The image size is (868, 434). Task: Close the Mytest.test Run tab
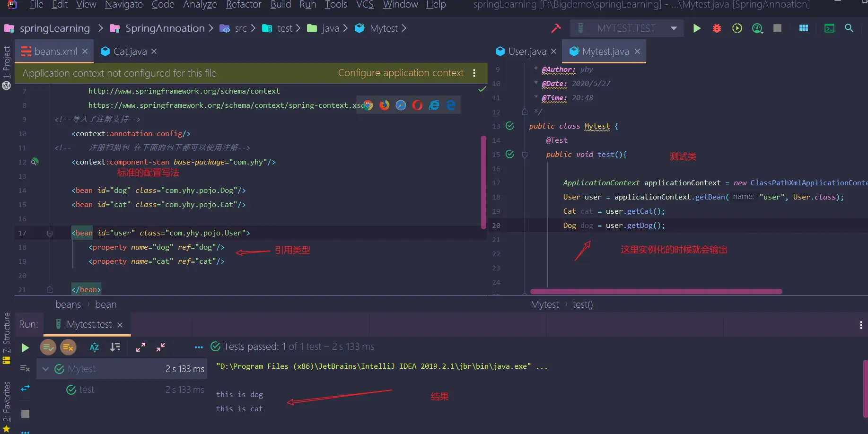[120, 325]
